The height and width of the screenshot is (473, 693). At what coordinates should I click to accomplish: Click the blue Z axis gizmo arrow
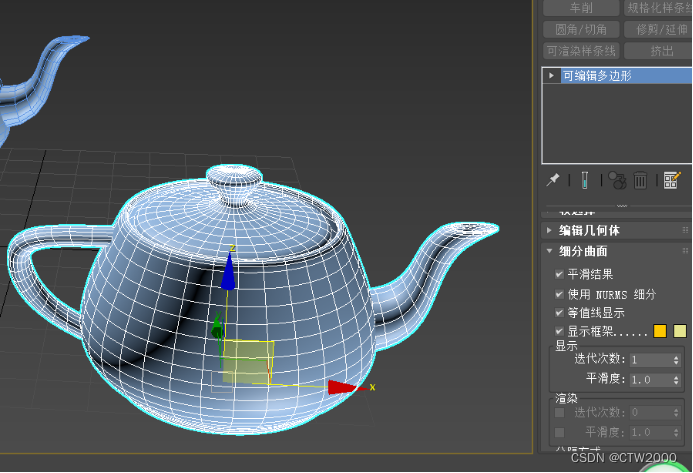click(x=228, y=271)
